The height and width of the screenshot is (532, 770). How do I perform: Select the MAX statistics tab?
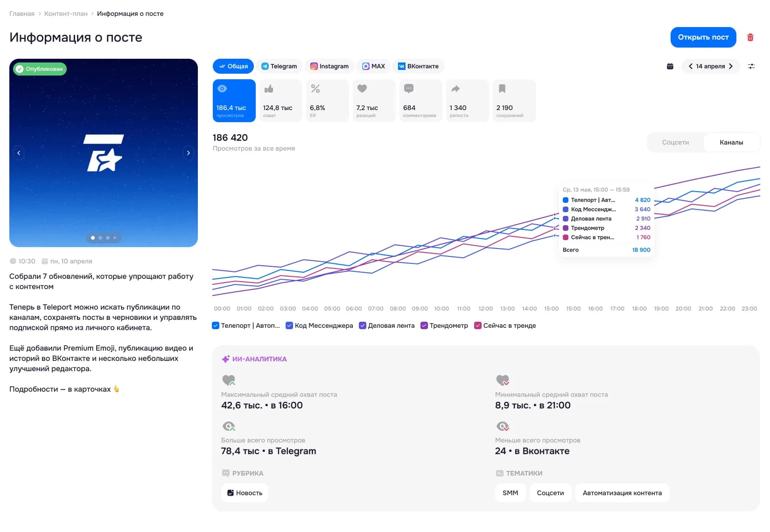[374, 66]
